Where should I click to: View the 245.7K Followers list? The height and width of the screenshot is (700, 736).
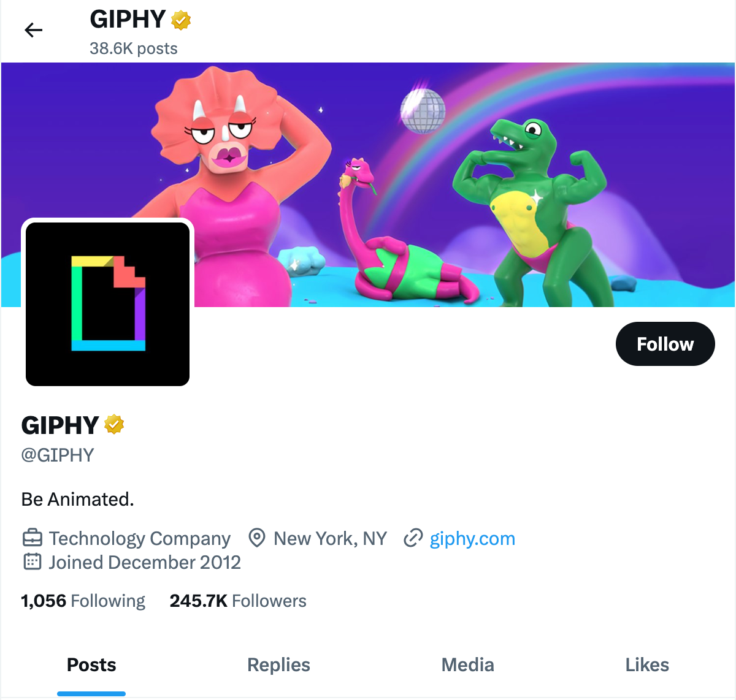click(x=238, y=601)
